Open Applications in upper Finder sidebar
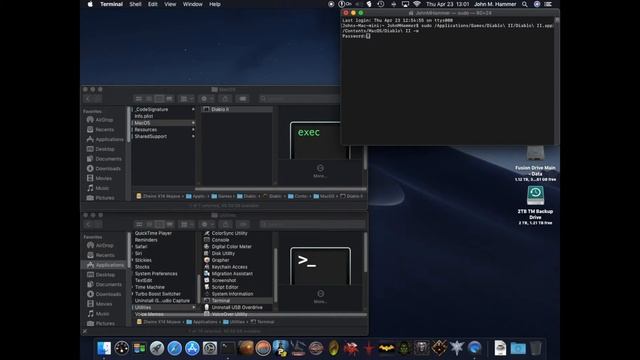 click(x=105, y=139)
